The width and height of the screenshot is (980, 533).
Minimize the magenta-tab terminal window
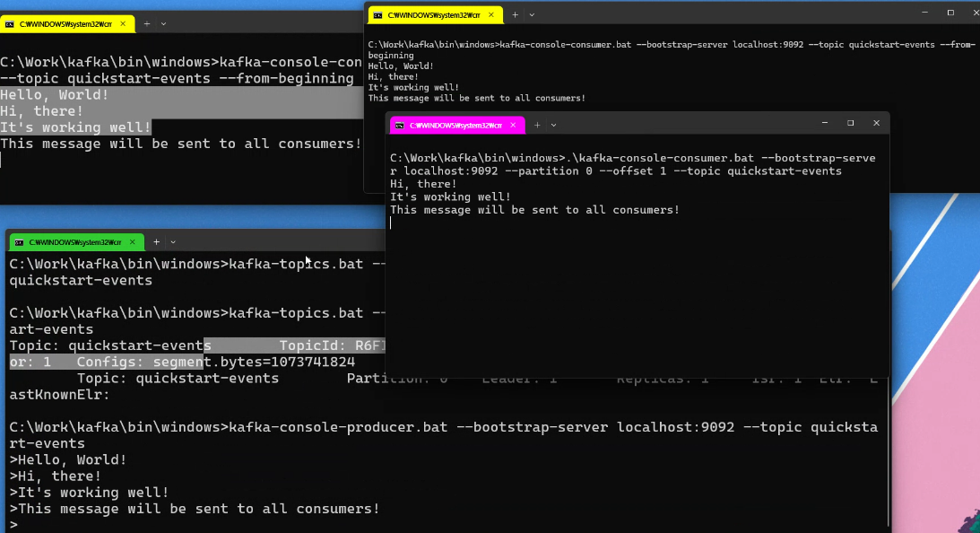point(825,123)
